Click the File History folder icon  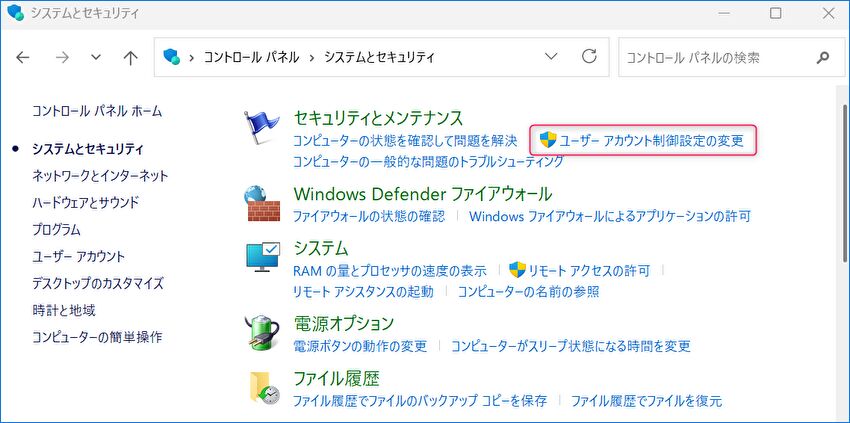(262, 389)
